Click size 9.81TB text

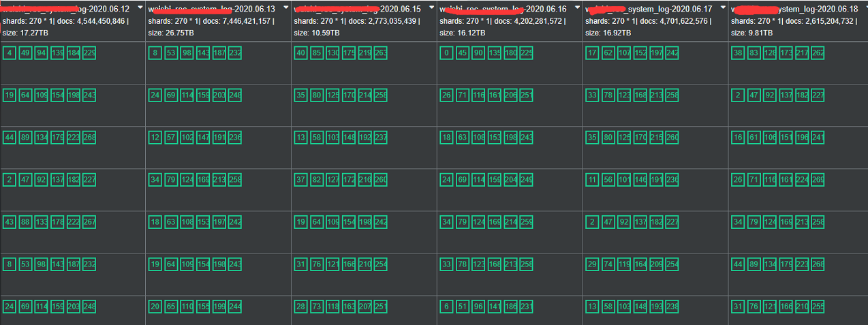click(x=752, y=33)
